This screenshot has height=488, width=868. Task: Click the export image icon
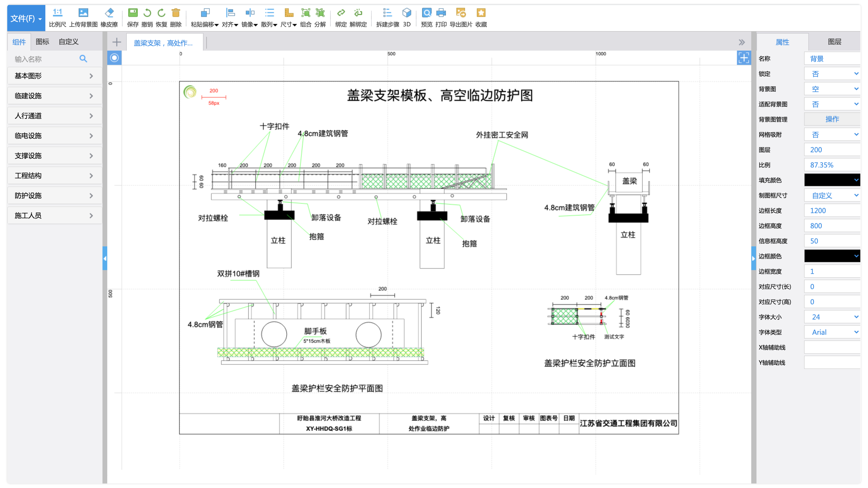pos(461,13)
